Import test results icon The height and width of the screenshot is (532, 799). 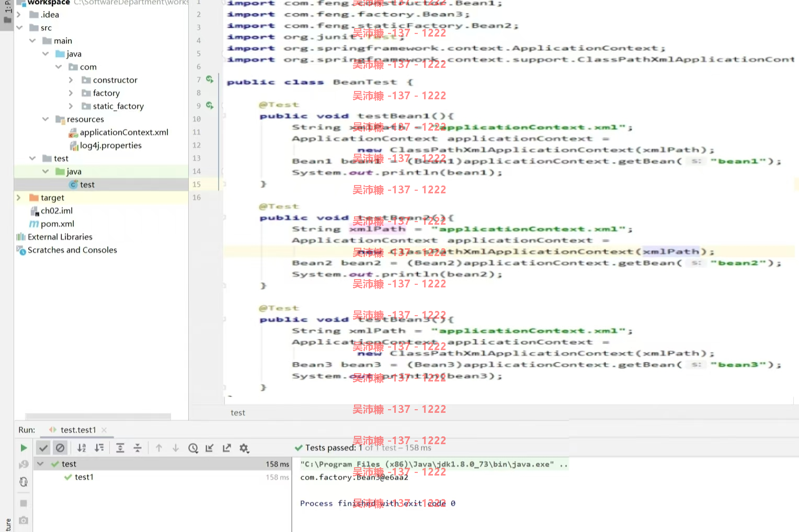[210, 448]
